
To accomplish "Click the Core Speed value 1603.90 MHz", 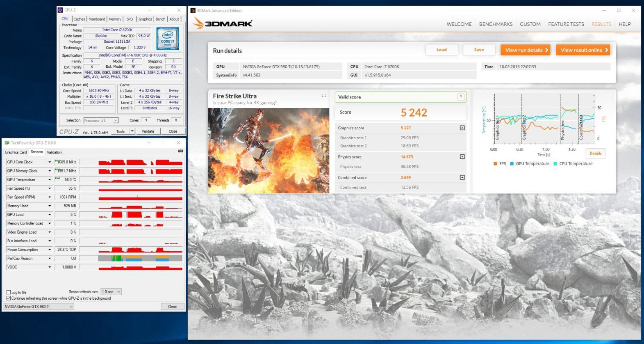I will (99, 91).
